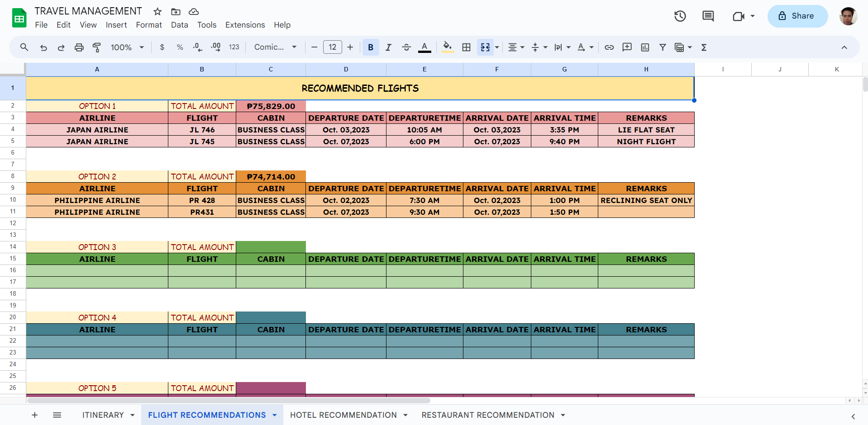Select column D header
The height and width of the screenshot is (425, 868).
click(x=346, y=69)
